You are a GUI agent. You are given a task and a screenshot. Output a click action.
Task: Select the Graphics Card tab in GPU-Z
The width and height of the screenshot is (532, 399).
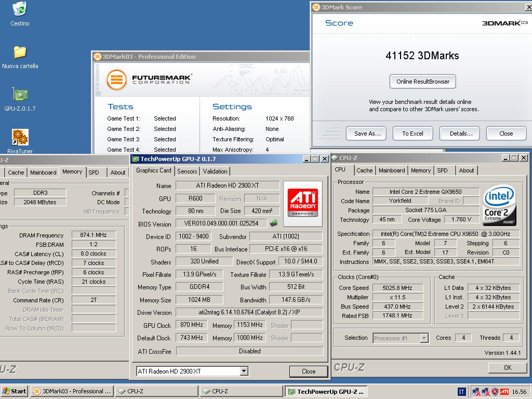point(153,170)
